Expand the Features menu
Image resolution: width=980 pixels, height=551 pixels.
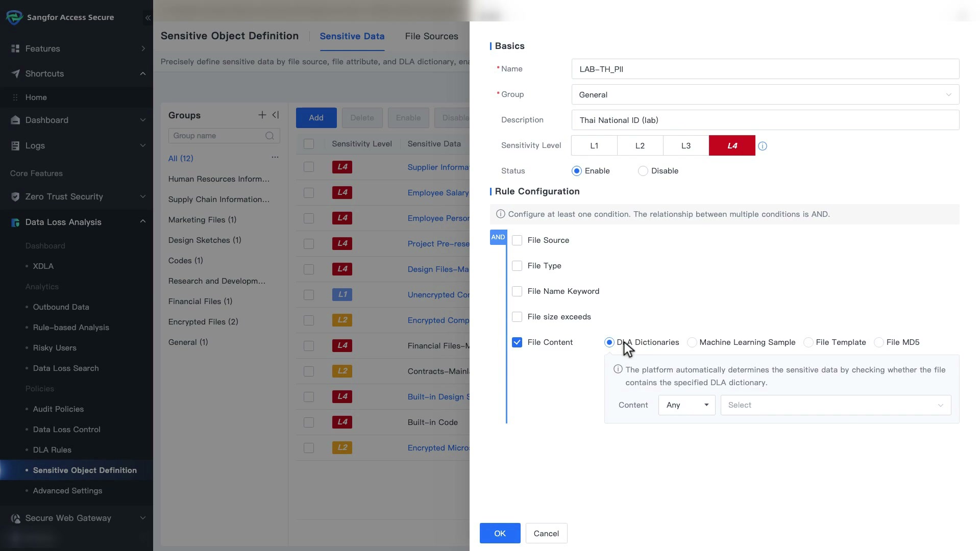pos(143,49)
